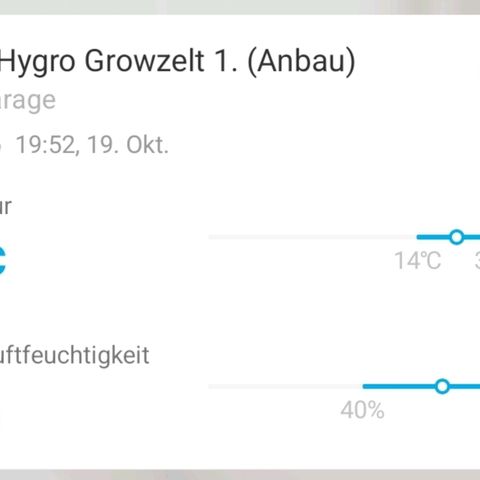Click the 40% minimum humidity label

pos(362,410)
